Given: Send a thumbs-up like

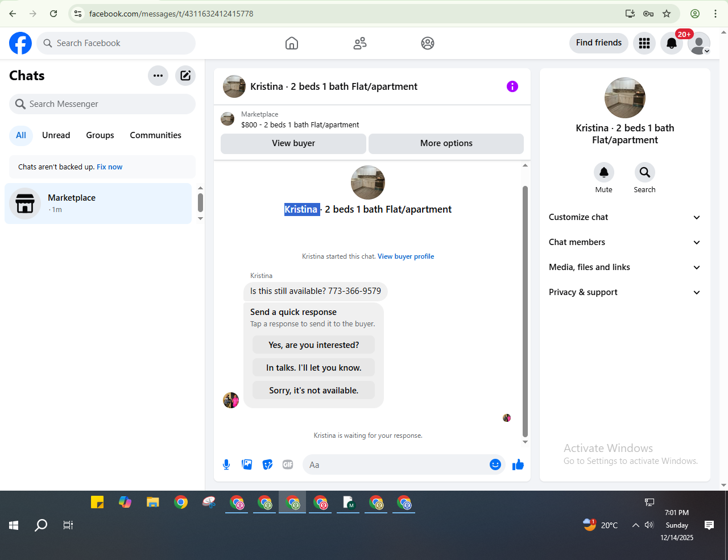Looking at the screenshot, I should pyautogui.click(x=518, y=464).
